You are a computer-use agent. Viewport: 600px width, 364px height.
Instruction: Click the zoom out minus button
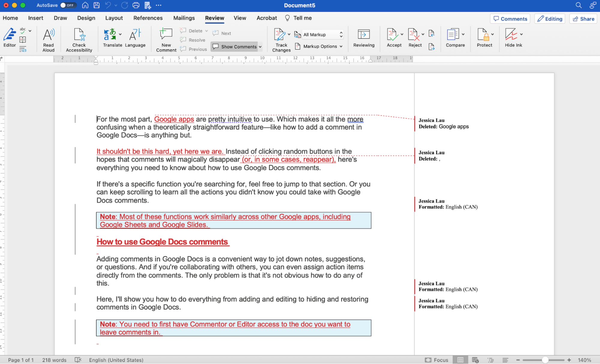click(518, 360)
